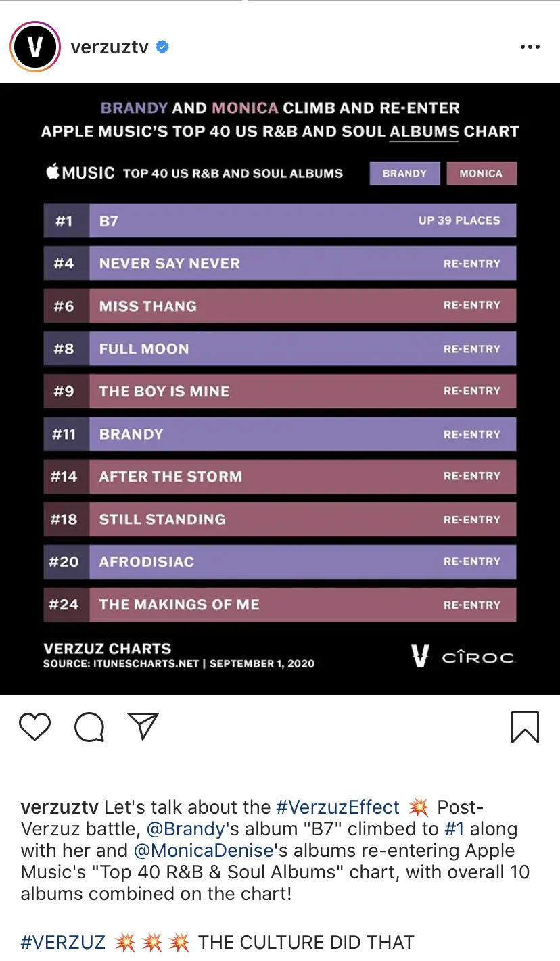Open the three-dot more options menu
The width and height of the screenshot is (560, 961).
coord(530,47)
